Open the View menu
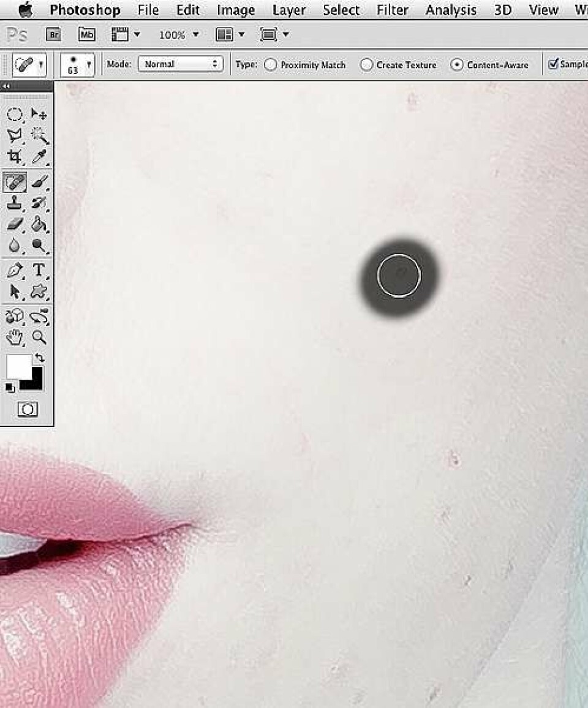 pyautogui.click(x=543, y=10)
